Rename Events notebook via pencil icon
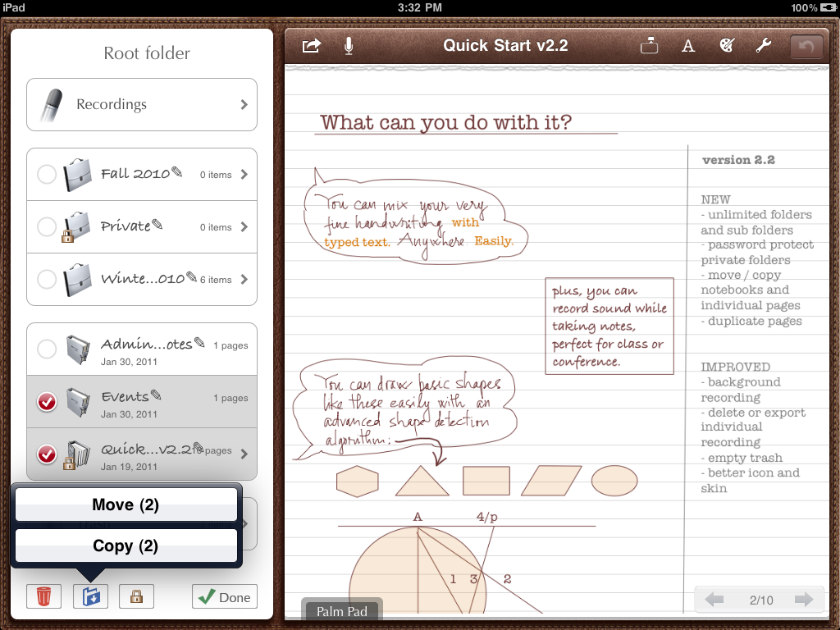This screenshot has height=630, width=840. tap(156, 395)
